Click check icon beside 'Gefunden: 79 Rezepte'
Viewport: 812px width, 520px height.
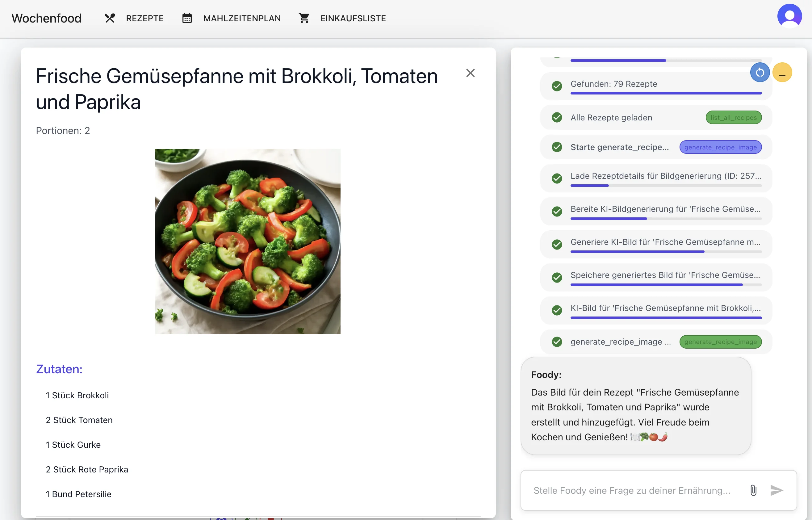[x=557, y=86]
